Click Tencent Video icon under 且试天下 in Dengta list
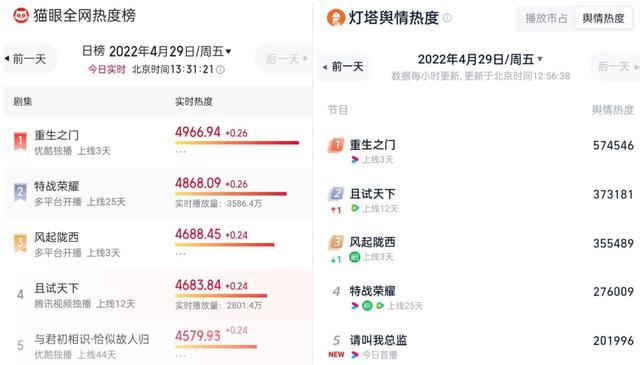The width and height of the screenshot is (640, 365). pos(355,208)
